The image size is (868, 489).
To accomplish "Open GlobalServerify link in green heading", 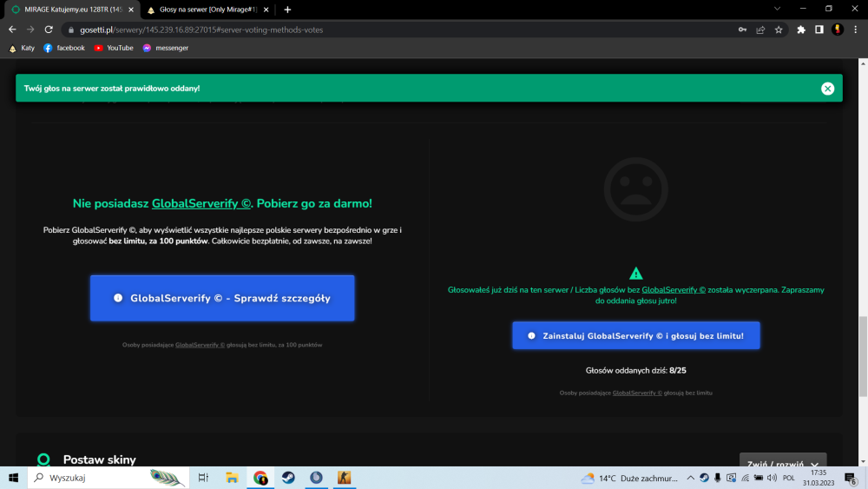I will (201, 203).
